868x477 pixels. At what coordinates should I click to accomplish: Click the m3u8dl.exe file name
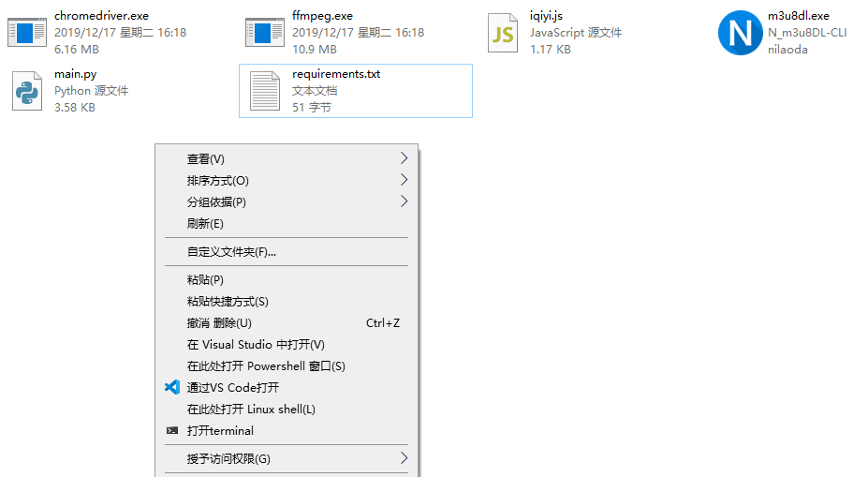[x=799, y=16]
